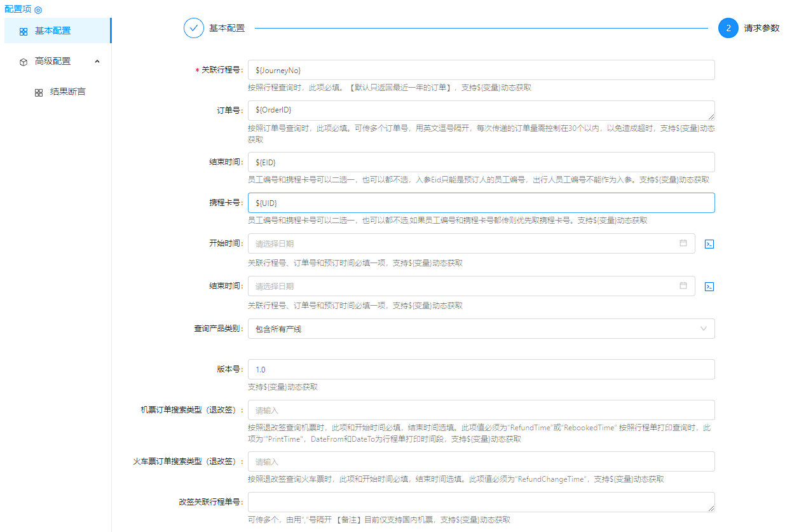
Task: Click the 火车票订单搜索类型 input field
Action: point(481,461)
